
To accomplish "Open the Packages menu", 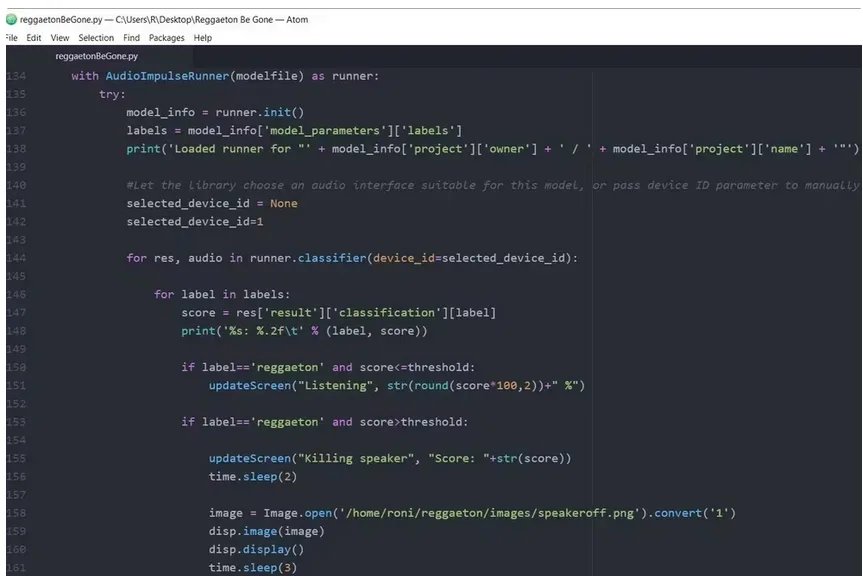I will point(167,38).
